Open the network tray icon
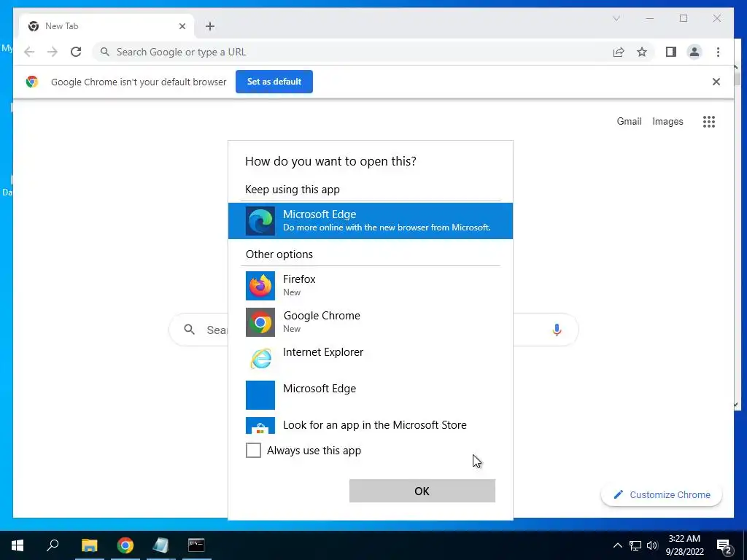Screen dimensions: 747x560 point(635,545)
